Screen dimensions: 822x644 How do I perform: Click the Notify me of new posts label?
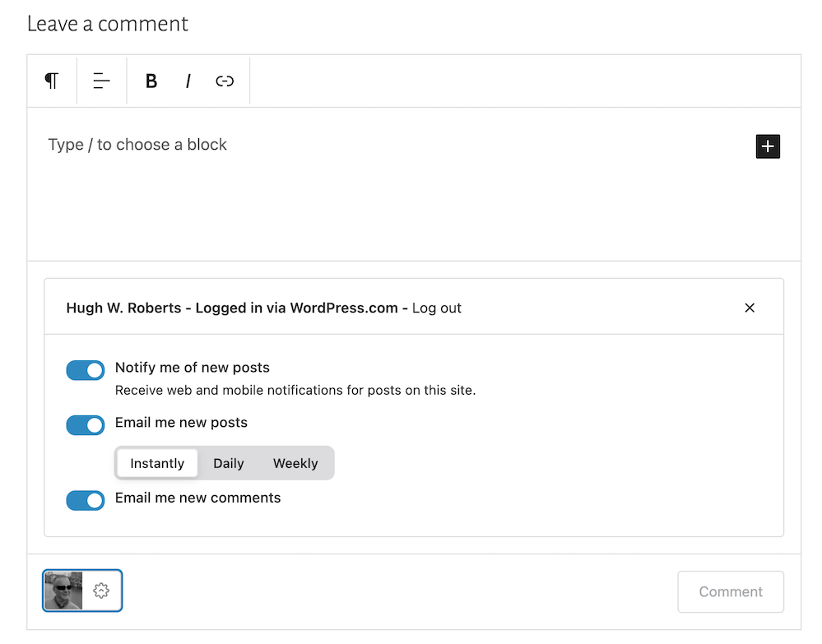pyautogui.click(x=193, y=368)
